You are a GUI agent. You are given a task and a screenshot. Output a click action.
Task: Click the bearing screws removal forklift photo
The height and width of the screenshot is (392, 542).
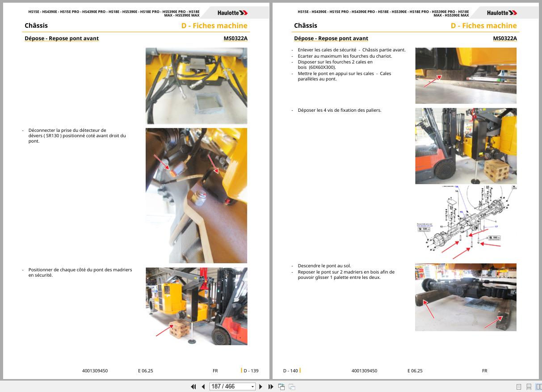click(x=466, y=146)
